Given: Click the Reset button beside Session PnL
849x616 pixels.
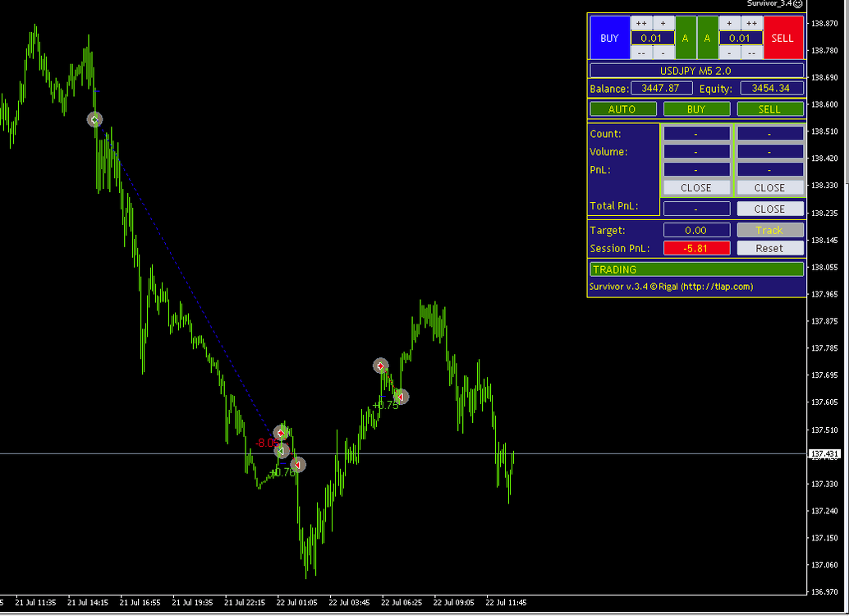Looking at the screenshot, I should 770,248.
